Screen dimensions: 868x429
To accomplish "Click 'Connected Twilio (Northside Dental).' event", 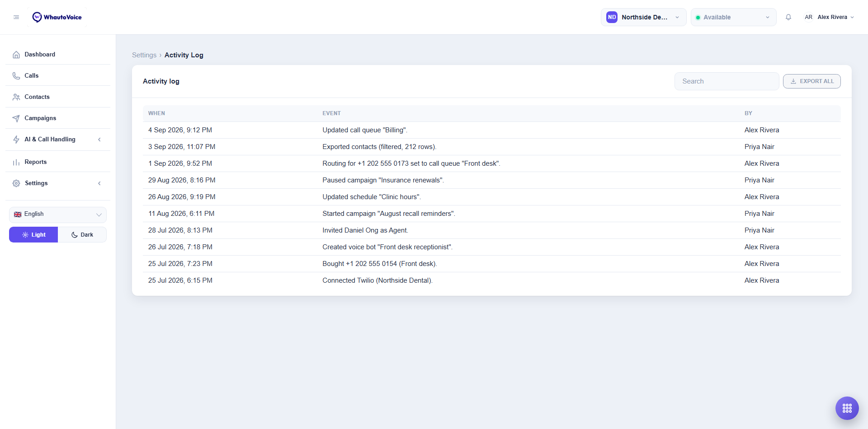I will 377,280.
